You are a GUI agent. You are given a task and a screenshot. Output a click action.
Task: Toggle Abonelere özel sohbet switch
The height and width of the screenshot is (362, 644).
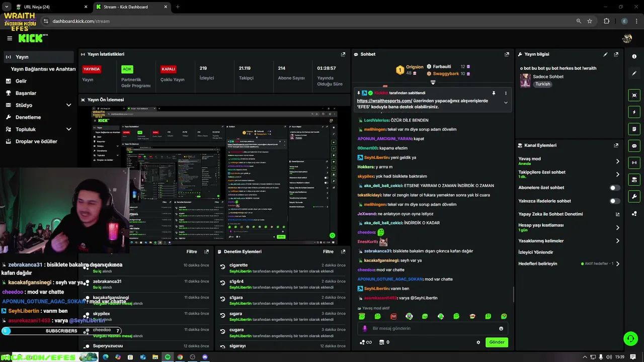pyautogui.click(x=614, y=188)
